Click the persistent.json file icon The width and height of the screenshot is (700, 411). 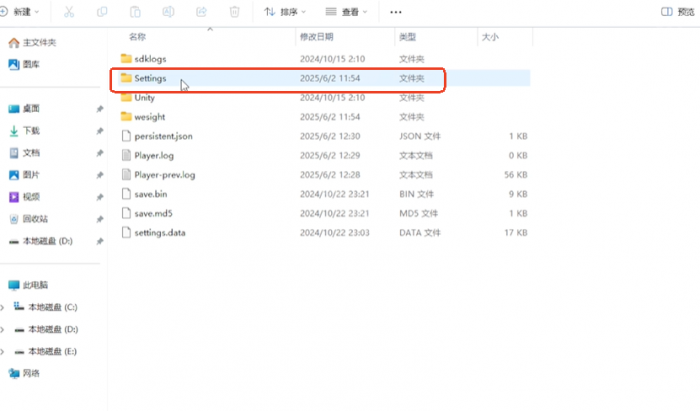[126, 136]
